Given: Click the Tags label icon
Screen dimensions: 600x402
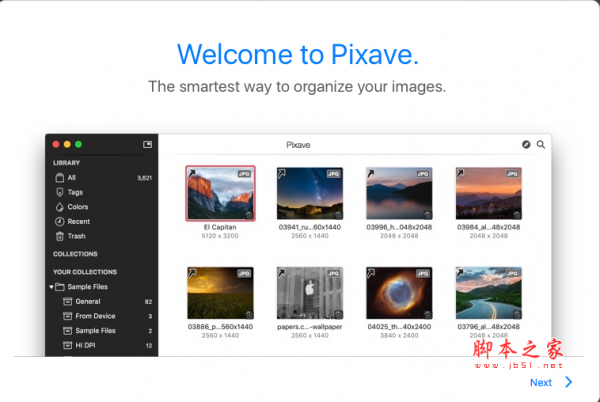Looking at the screenshot, I should pyautogui.click(x=60, y=192).
